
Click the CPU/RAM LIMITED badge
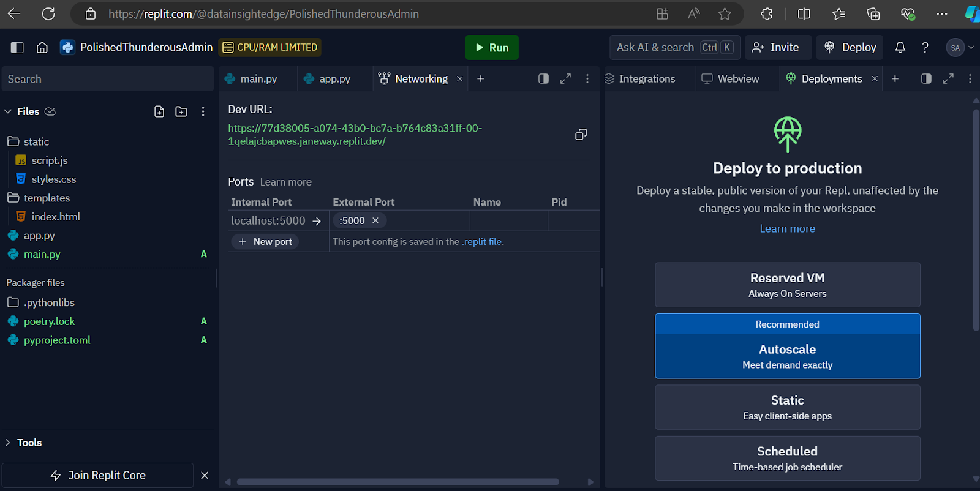269,47
